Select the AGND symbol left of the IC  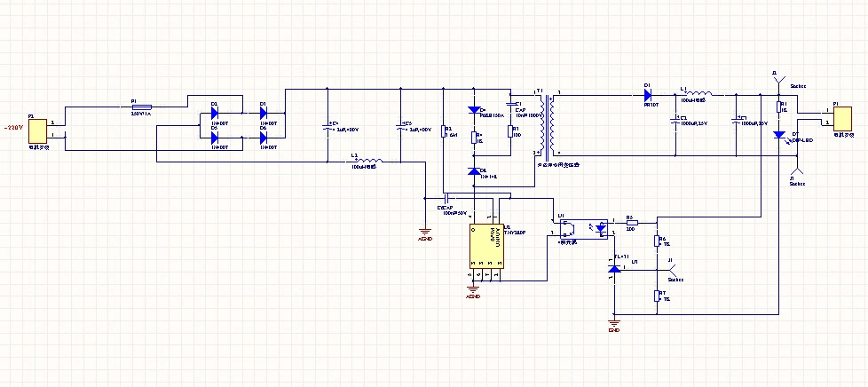tap(424, 233)
